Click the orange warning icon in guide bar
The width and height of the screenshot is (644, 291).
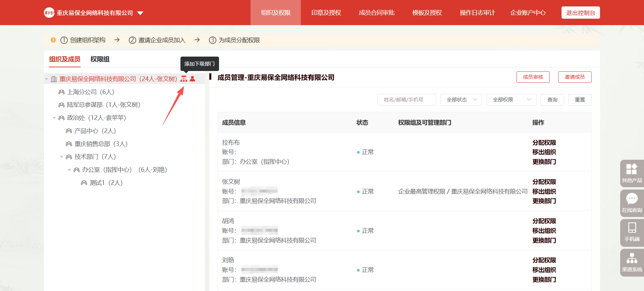(x=53, y=40)
